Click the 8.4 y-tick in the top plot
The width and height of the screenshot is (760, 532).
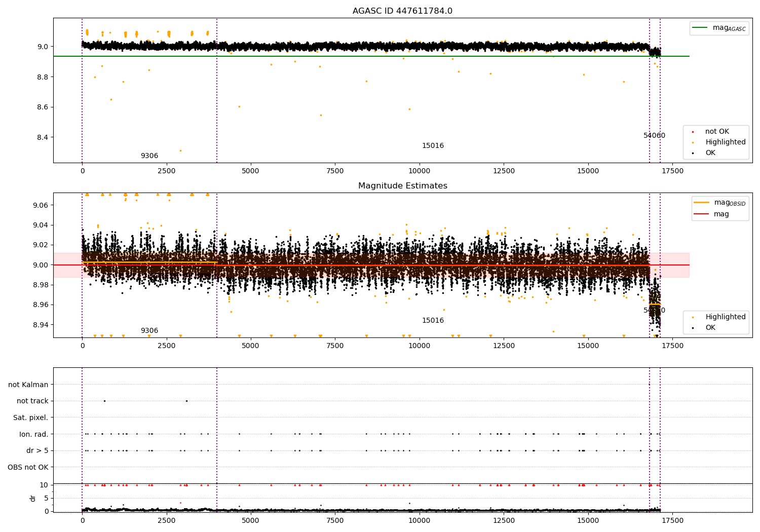pyautogui.click(x=42, y=137)
